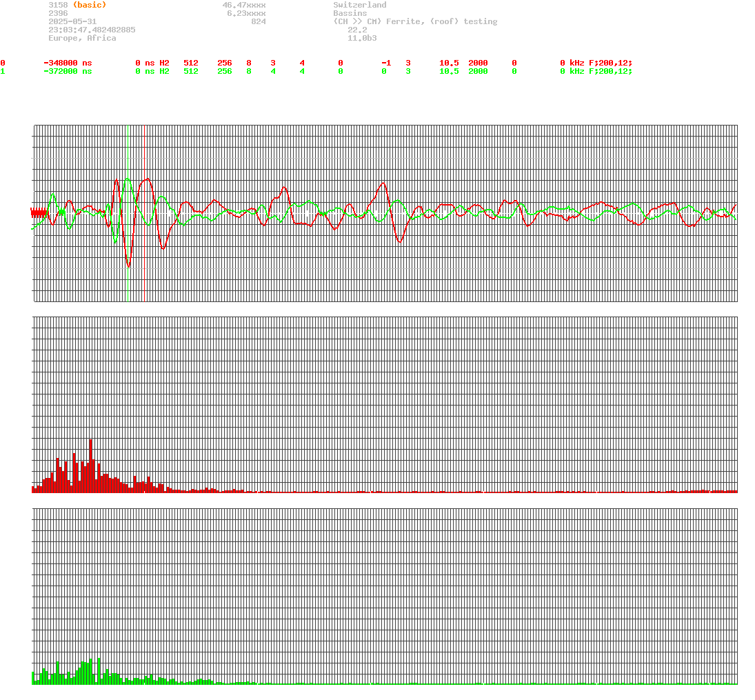Click 10.5 in the green channel row
The width and height of the screenshot is (755, 700).
[x=449, y=71]
